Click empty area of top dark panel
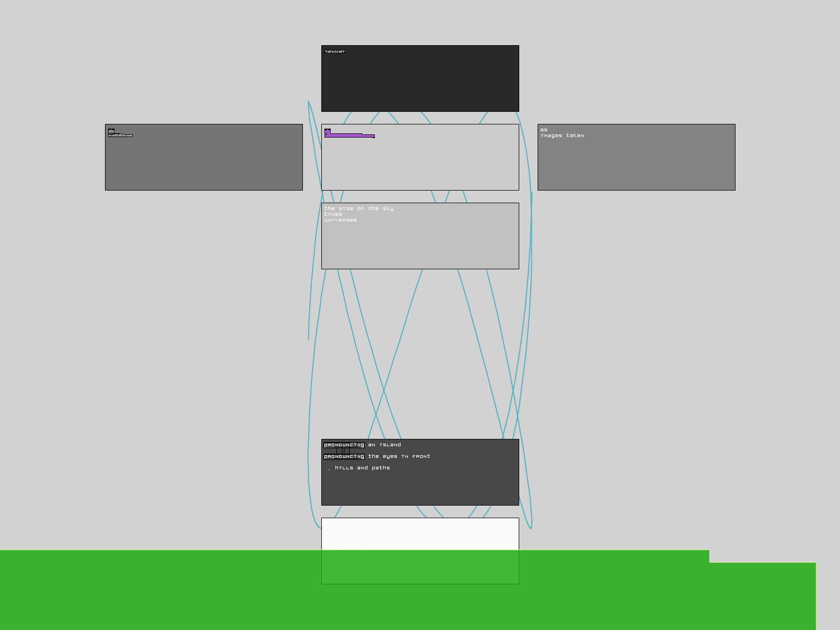This screenshot has width=840, height=630. point(420,84)
